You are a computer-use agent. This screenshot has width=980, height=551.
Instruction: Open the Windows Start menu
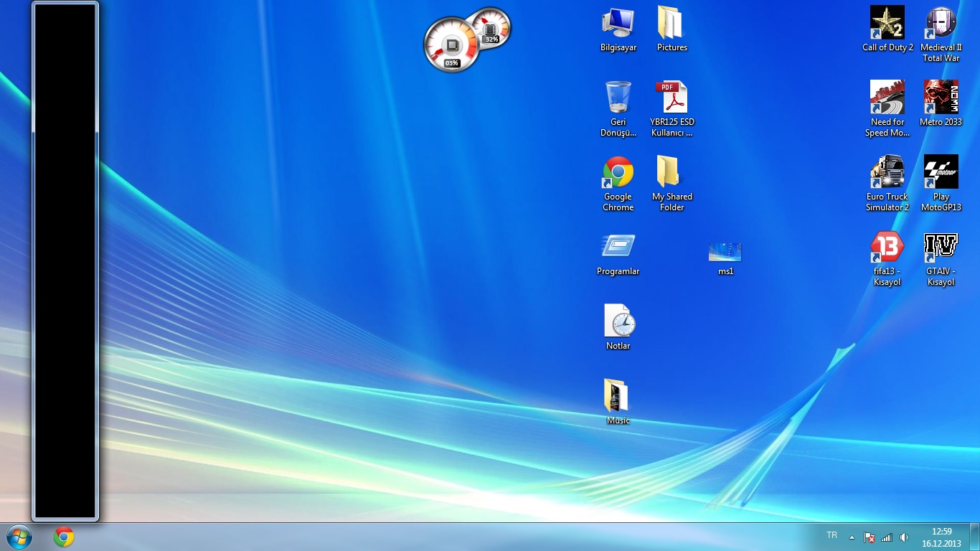tap(19, 537)
